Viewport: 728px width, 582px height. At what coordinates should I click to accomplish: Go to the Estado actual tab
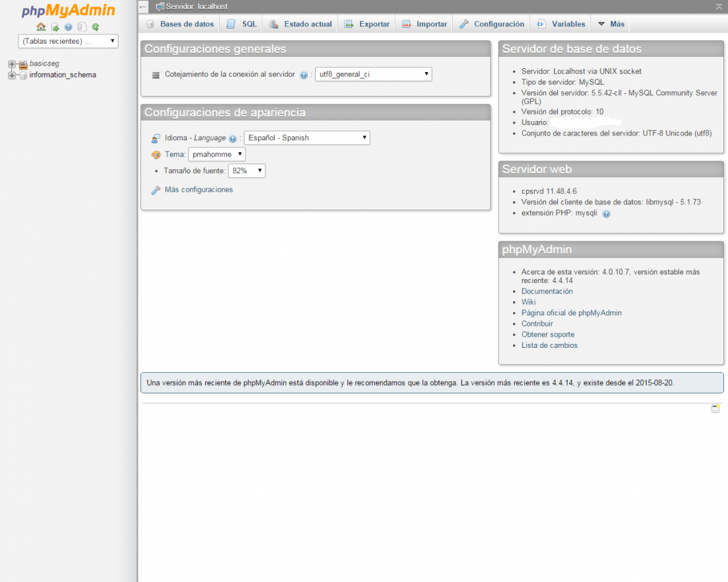[301, 24]
